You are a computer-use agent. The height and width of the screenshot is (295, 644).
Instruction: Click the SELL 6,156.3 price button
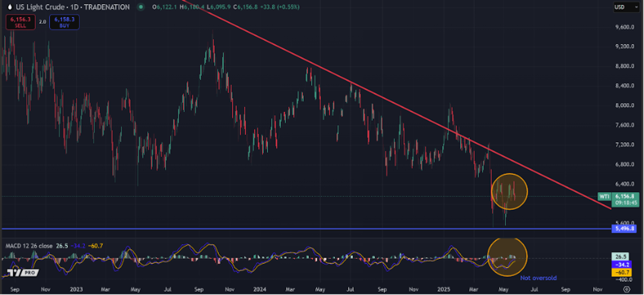click(x=20, y=22)
